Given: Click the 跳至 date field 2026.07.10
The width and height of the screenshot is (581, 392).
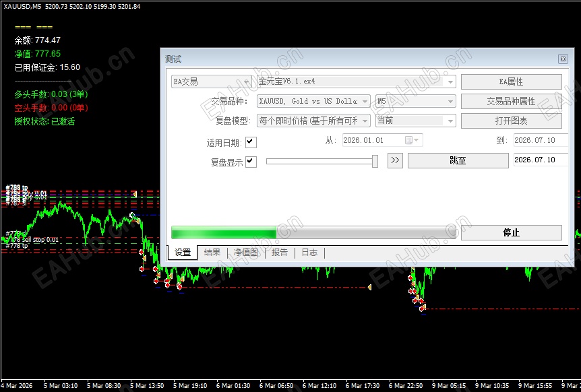Looking at the screenshot, I should (x=541, y=160).
